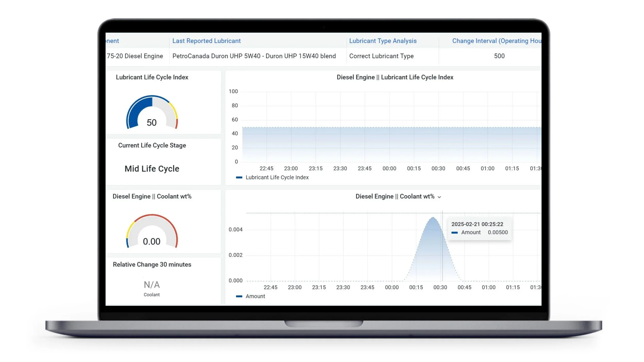This screenshot has width=644, height=362.
Task: Click the coolant peak tooltip timestamp 2025-02-21
Action: coord(477,224)
